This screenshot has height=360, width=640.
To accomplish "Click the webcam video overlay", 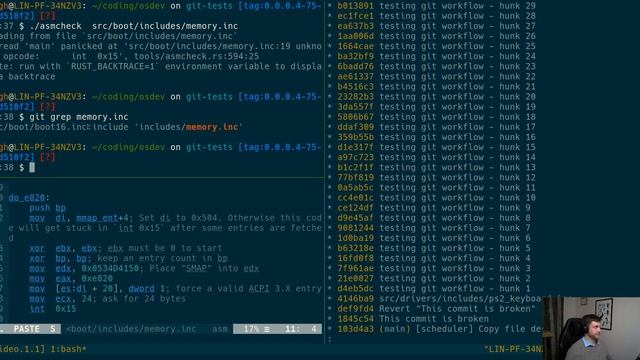I will (x=591, y=329).
